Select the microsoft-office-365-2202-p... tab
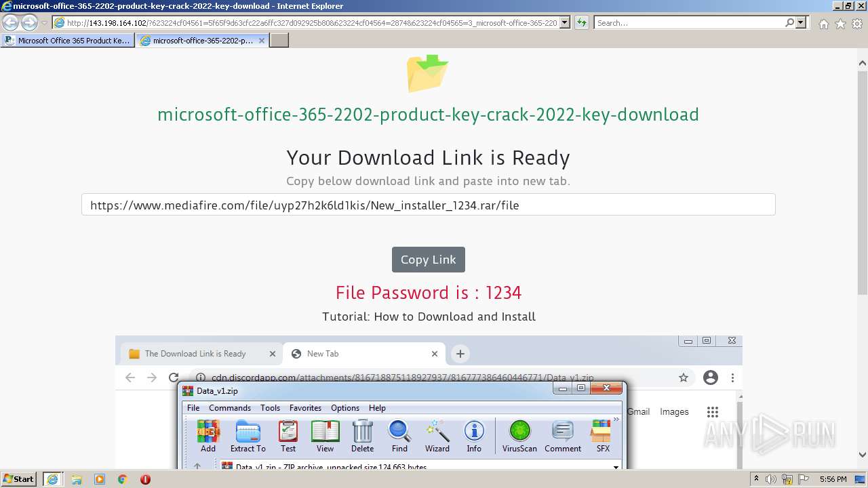868x488 pixels. [x=203, y=41]
